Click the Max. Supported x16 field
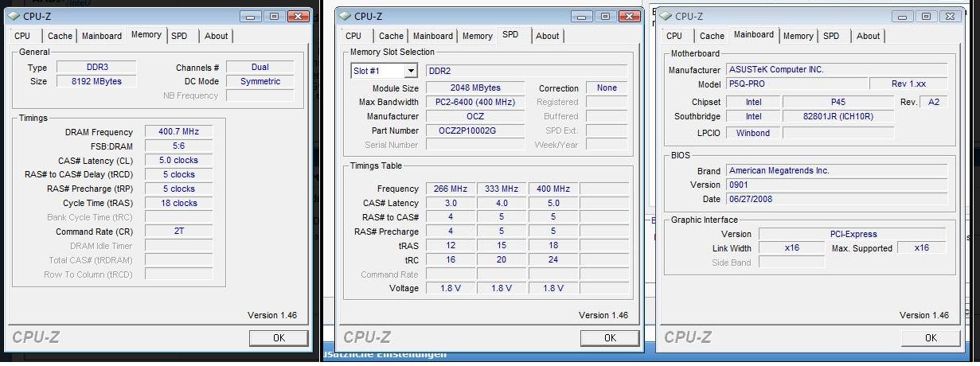980x366 pixels. pyautogui.click(x=922, y=248)
